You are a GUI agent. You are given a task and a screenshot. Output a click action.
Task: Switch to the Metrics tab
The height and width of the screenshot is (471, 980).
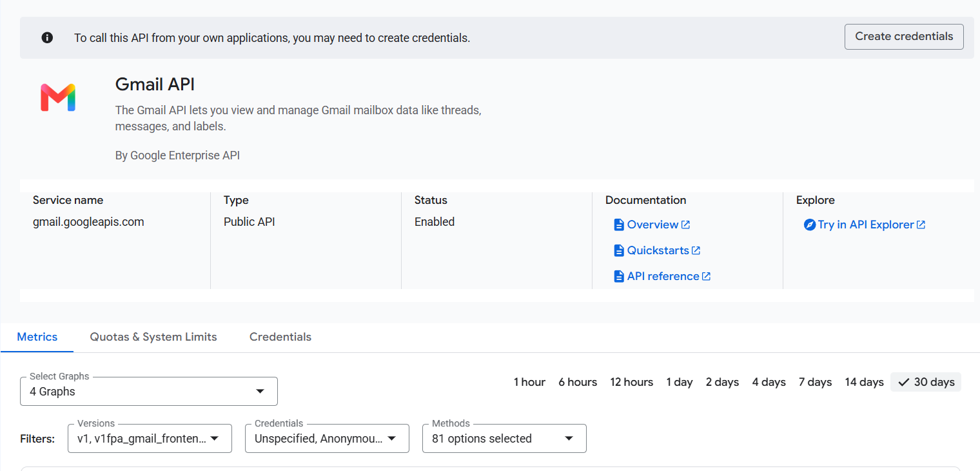coord(37,337)
